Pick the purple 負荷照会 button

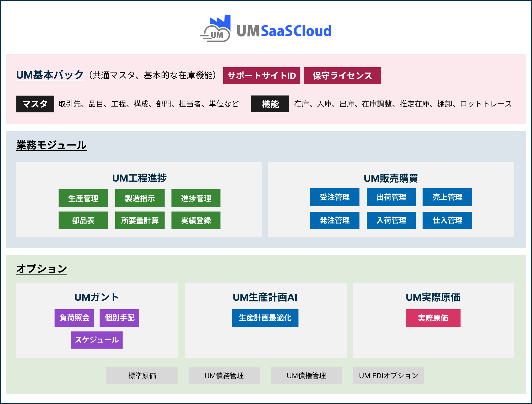74,318
